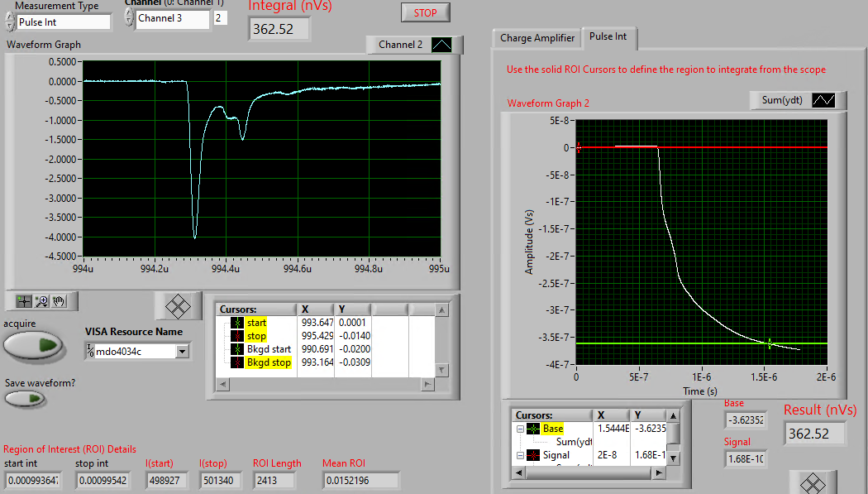Viewport: 868px width, 494px height.
Task: Select the zoom tool in graph palette
Action: pyautogui.click(x=41, y=300)
